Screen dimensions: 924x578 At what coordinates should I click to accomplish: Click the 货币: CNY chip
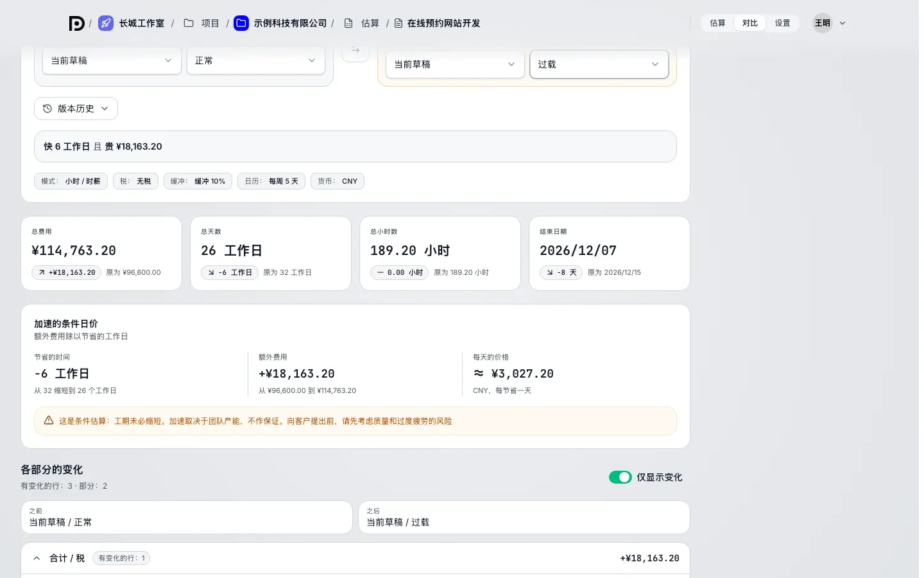[x=338, y=181]
